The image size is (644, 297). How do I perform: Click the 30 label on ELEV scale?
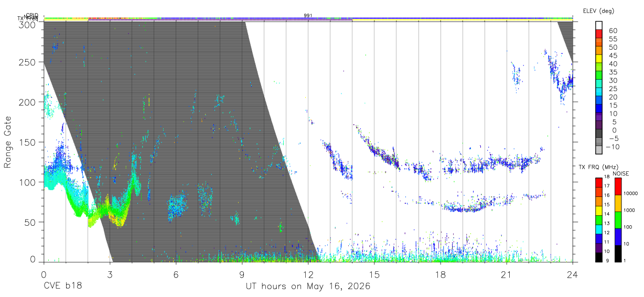(613, 80)
